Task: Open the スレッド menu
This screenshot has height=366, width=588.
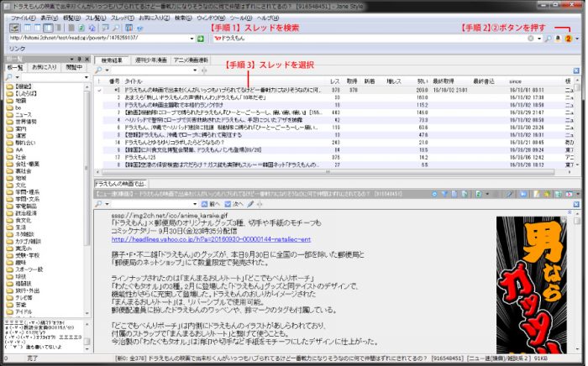Action: [123, 18]
